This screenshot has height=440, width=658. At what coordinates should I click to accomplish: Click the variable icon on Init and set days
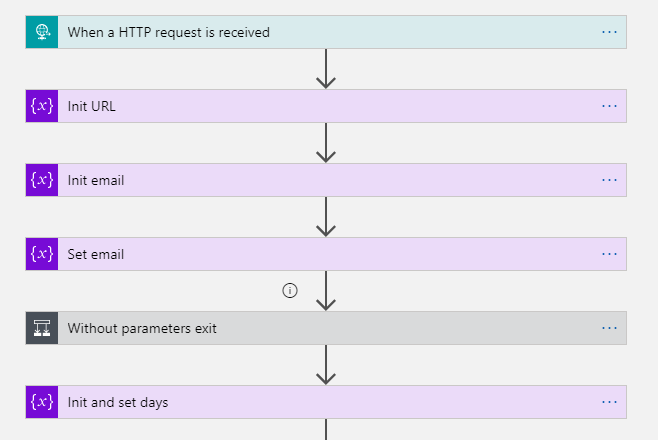[x=42, y=402]
